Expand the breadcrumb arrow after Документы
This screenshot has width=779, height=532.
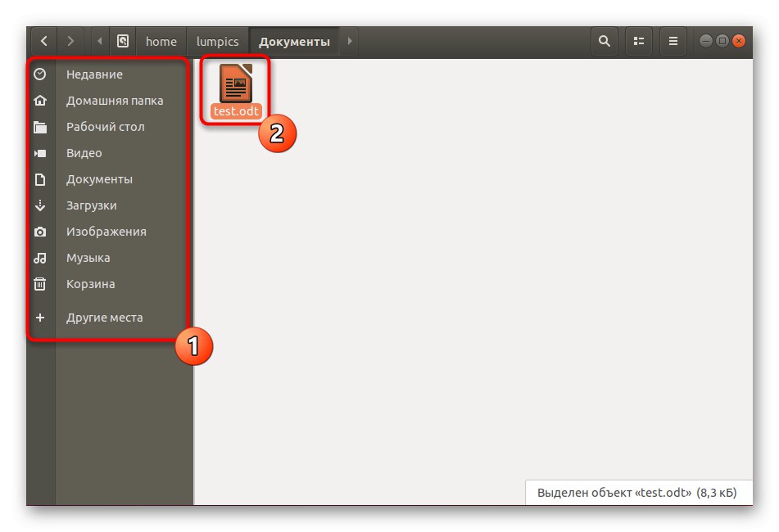point(350,41)
